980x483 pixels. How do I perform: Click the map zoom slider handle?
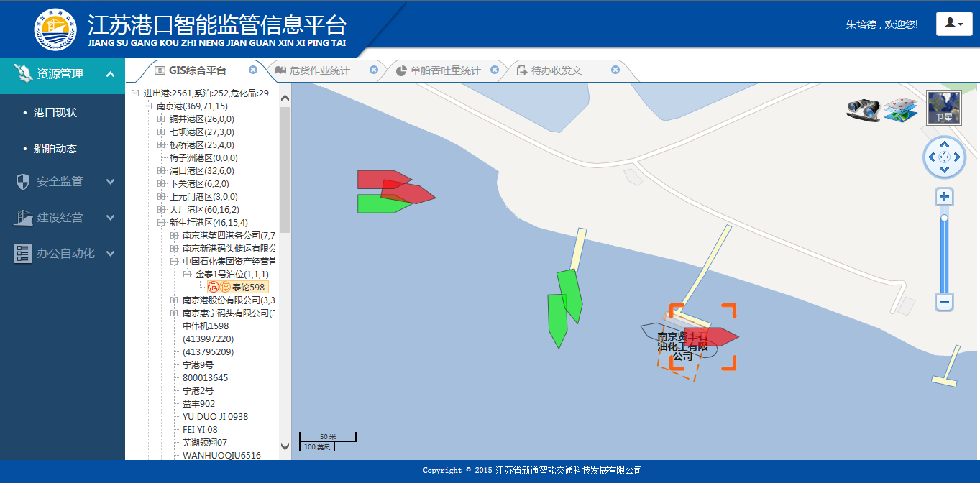[x=944, y=218]
